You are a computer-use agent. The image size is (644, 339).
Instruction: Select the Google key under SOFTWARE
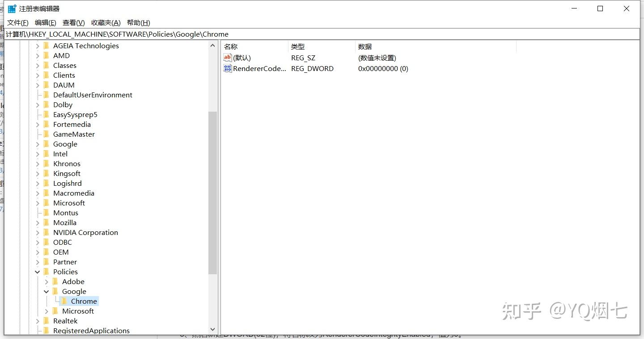coord(65,144)
